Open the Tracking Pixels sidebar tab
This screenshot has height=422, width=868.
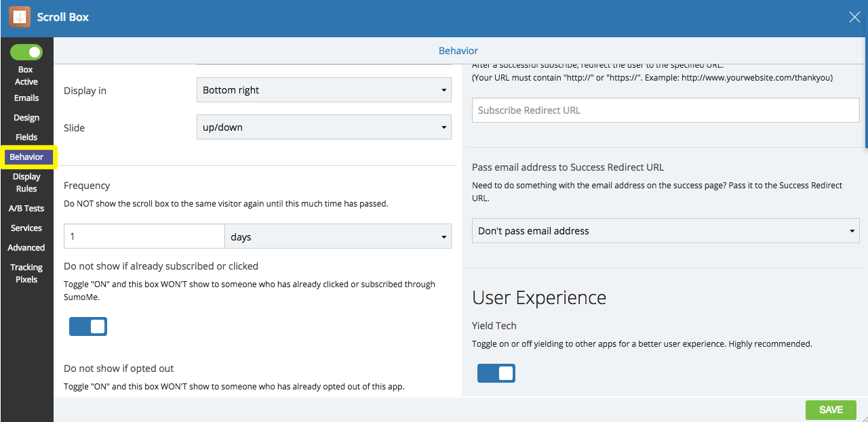click(26, 274)
